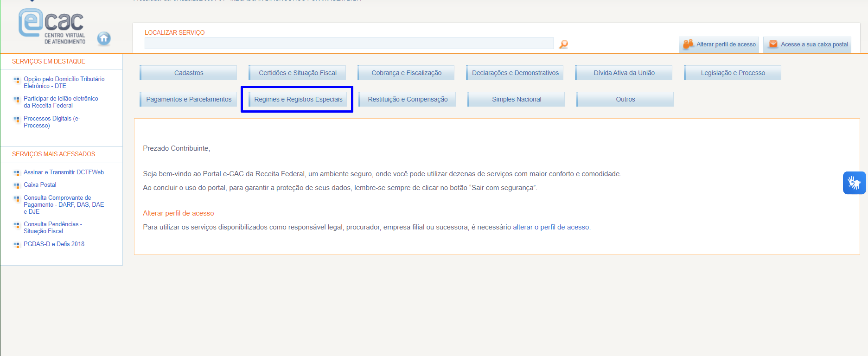This screenshot has height=356, width=868.
Task: Click the 'Ao concluir o uso do portal' sentence
Action: click(340, 188)
